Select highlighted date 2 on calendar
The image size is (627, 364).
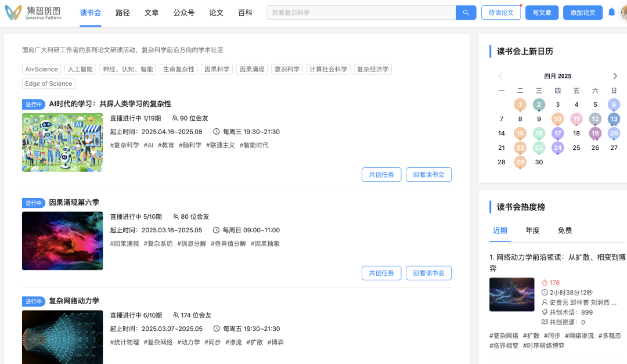point(539,104)
